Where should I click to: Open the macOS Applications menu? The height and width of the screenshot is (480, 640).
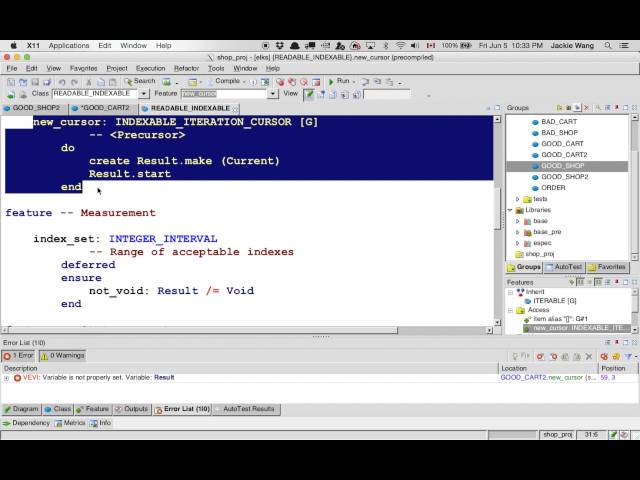point(69,46)
